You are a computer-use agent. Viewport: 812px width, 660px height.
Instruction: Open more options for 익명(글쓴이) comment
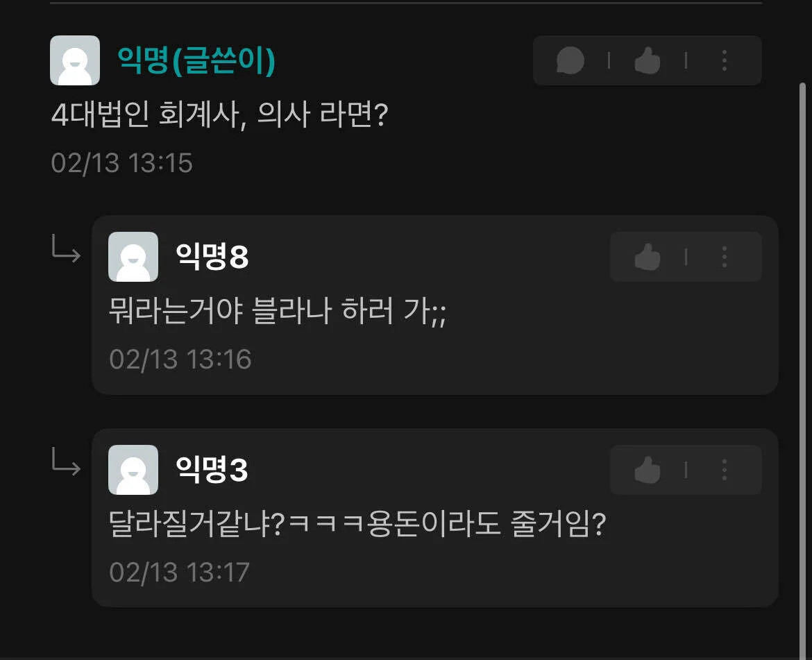tap(725, 60)
